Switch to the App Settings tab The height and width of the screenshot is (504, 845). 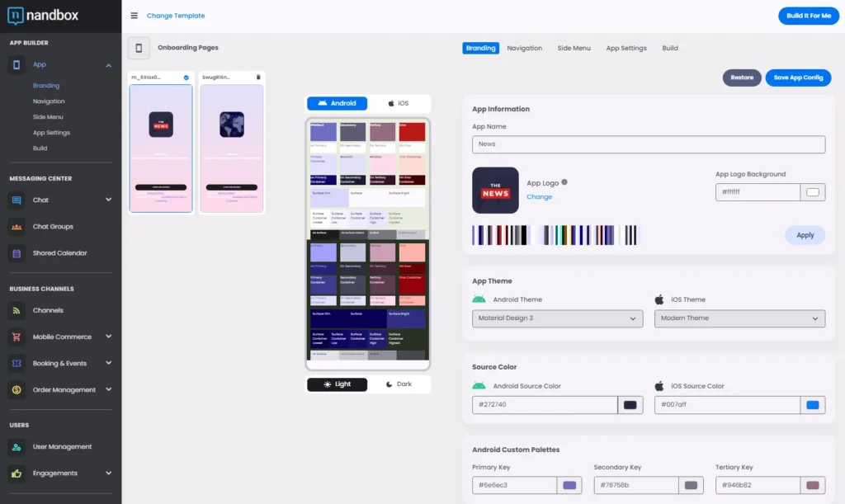tap(625, 48)
